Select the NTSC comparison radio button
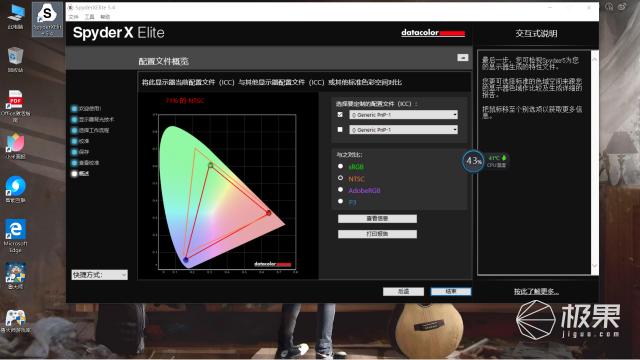 pyautogui.click(x=340, y=178)
